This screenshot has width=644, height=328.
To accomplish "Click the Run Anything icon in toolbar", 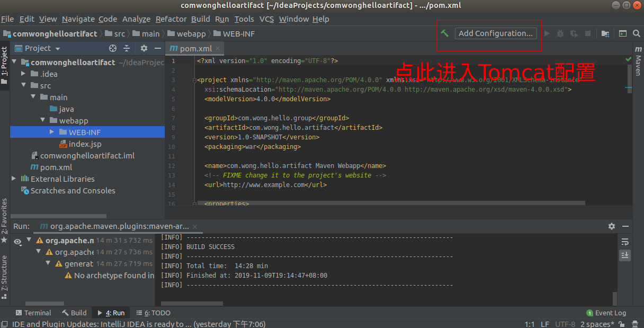I will click(x=623, y=33).
